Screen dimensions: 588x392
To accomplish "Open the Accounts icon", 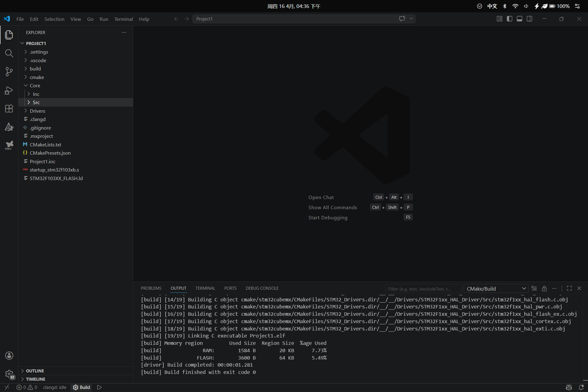I will pos(9,356).
